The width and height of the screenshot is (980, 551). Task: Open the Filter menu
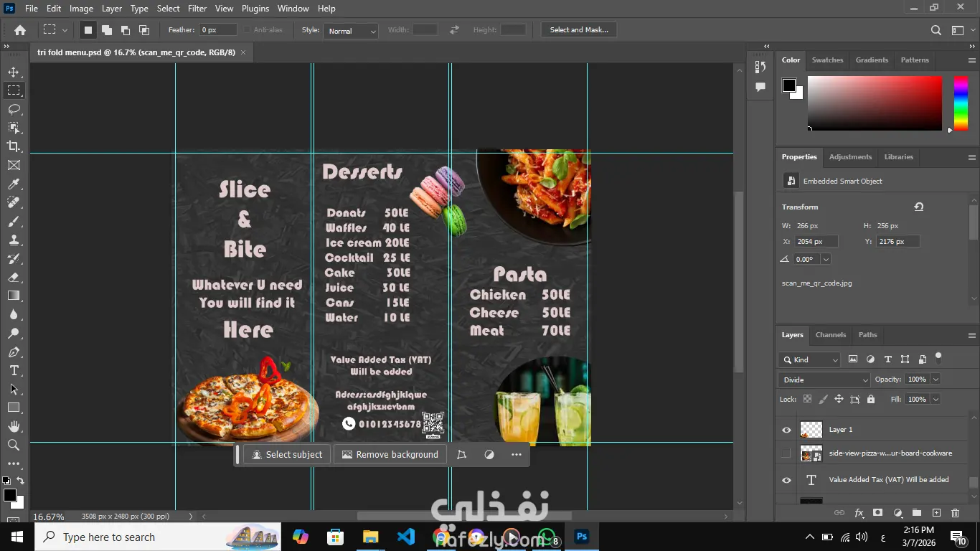pos(197,9)
